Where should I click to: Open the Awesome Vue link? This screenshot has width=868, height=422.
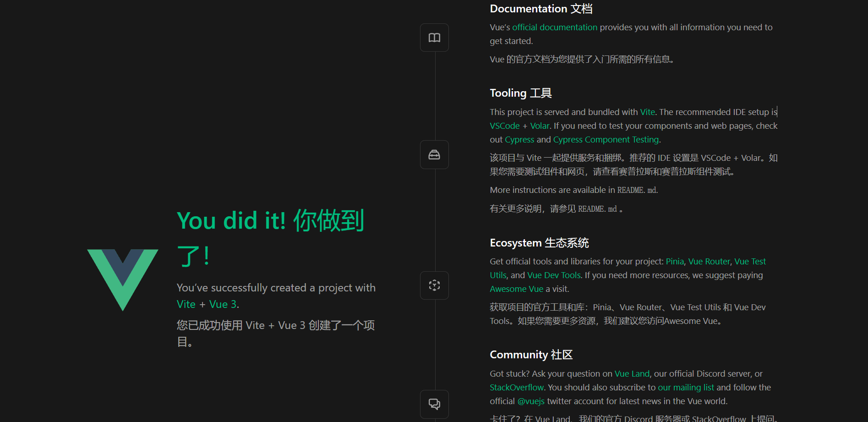[x=516, y=289]
